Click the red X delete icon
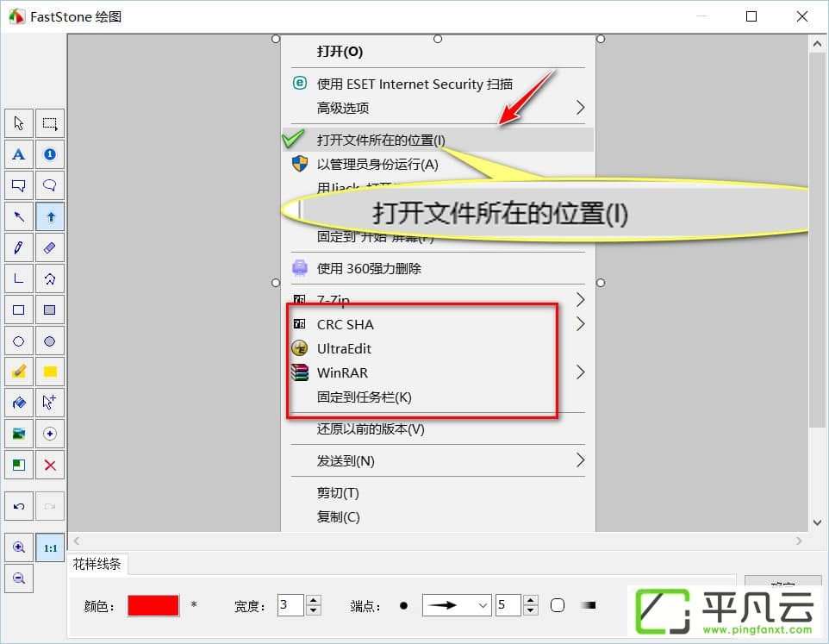The height and width of the screenshot is (644, 829). pyautogui.click(x=50, y=466)
